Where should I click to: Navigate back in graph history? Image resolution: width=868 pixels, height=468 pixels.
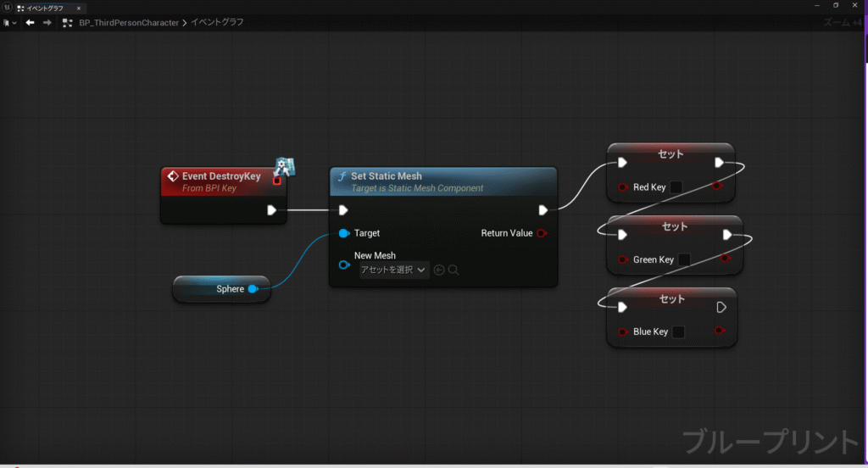tap(30, 23)
